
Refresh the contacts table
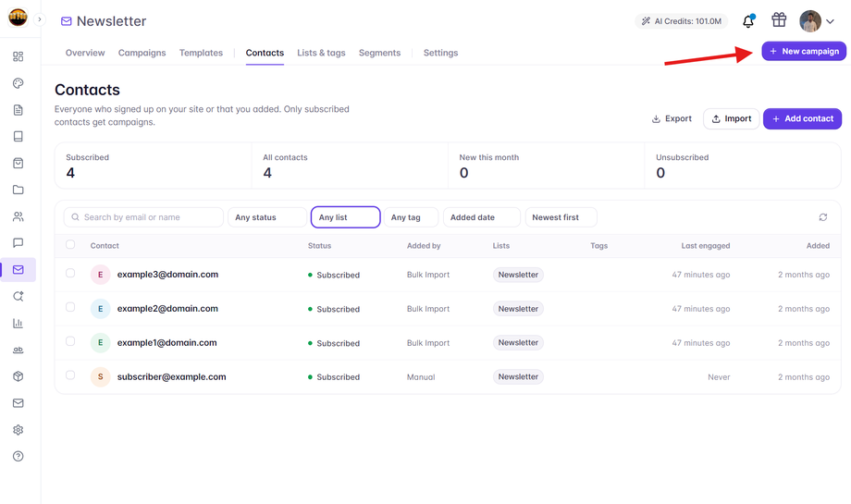click(x=822, y=217)
